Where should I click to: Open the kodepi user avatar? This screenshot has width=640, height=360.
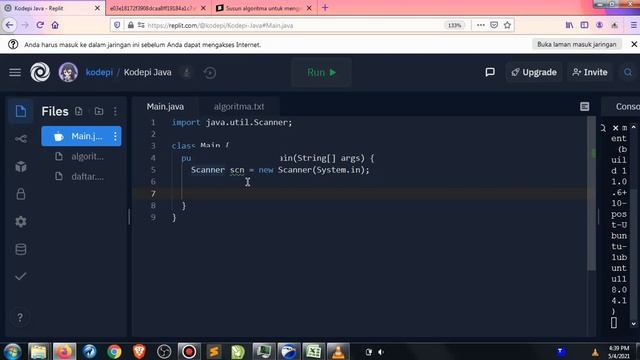68,72
